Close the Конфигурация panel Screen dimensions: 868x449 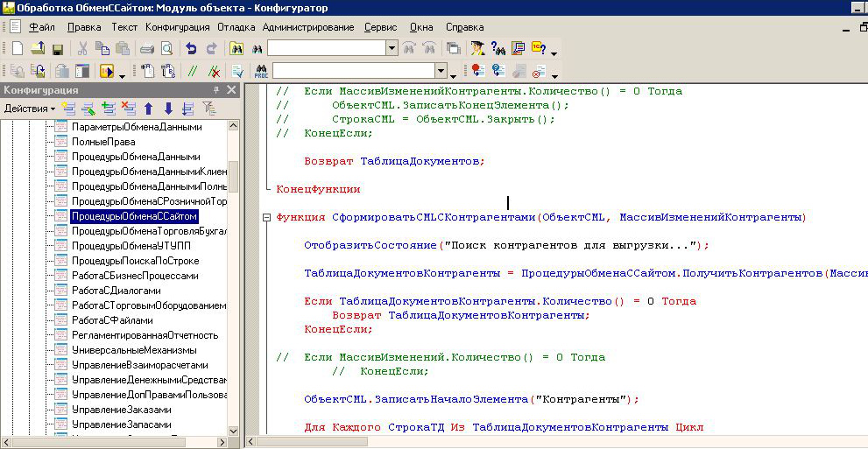tap(231, 90)
